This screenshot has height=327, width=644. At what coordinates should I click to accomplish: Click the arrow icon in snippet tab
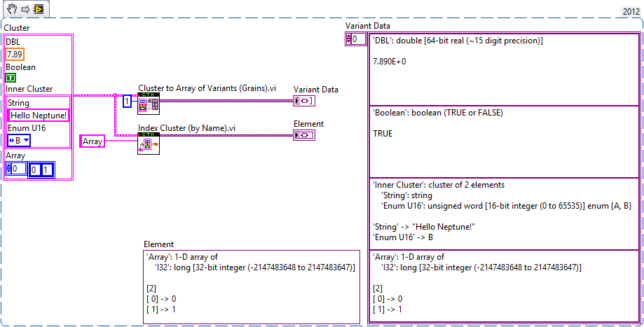25,9
